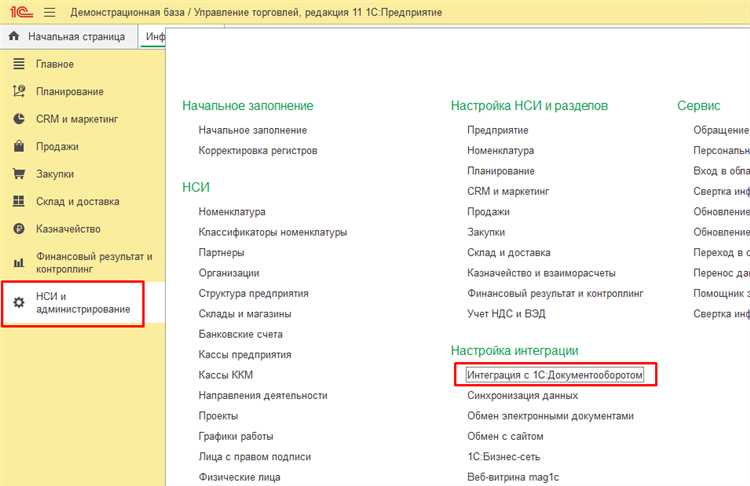
Task: Click the Казначейство coin icon
Action: click(19, 229)
